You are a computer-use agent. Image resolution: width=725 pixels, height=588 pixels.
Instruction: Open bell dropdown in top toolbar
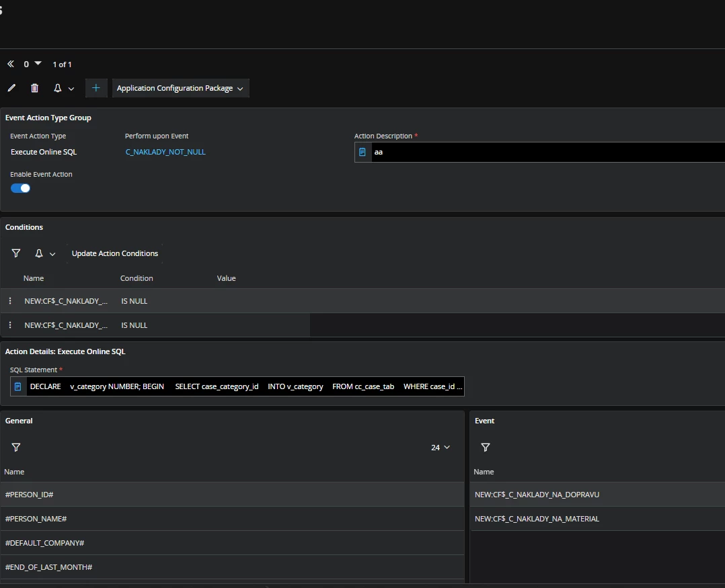63,88
